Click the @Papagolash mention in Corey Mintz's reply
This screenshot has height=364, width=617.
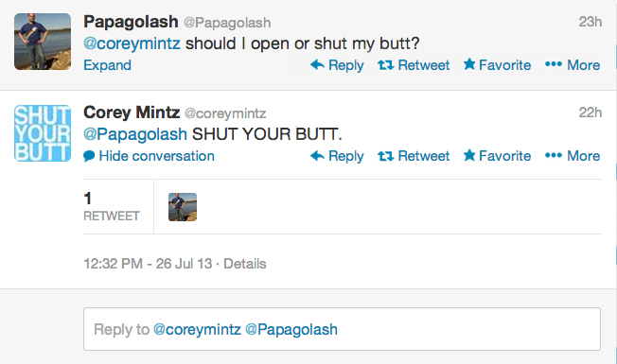tap(135, 134)
